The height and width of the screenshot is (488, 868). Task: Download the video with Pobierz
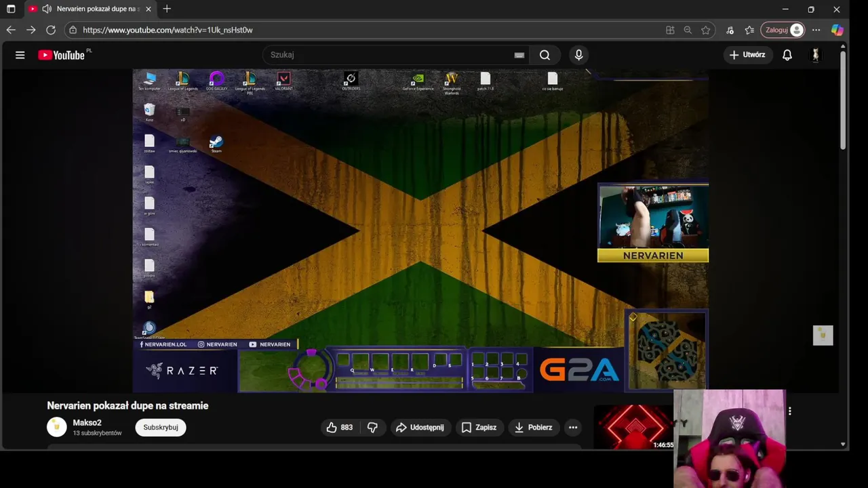(x=534, y=427)
